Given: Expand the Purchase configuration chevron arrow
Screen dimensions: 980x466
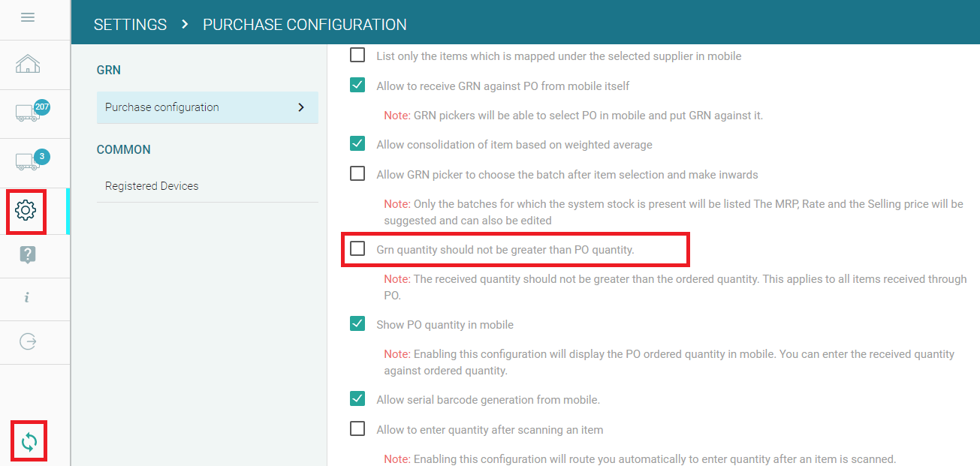Looking at the screenshot, I should (x=301, y=107).
